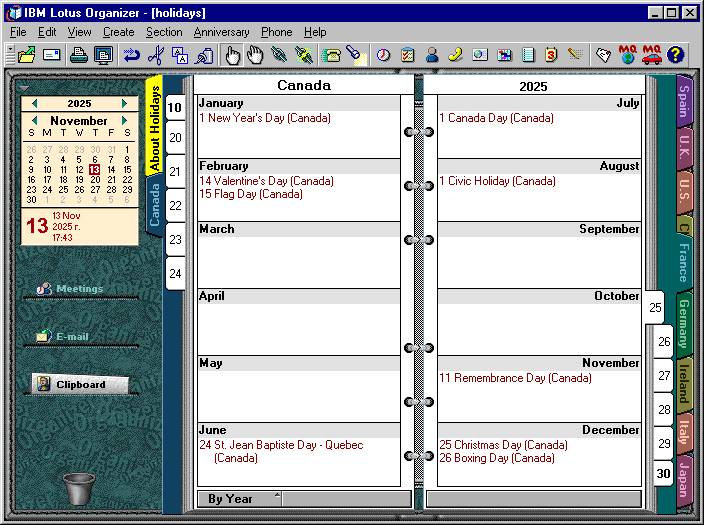704x525 pixels.
Task: Open the Help question mark icon
Action: coord(676,55)
